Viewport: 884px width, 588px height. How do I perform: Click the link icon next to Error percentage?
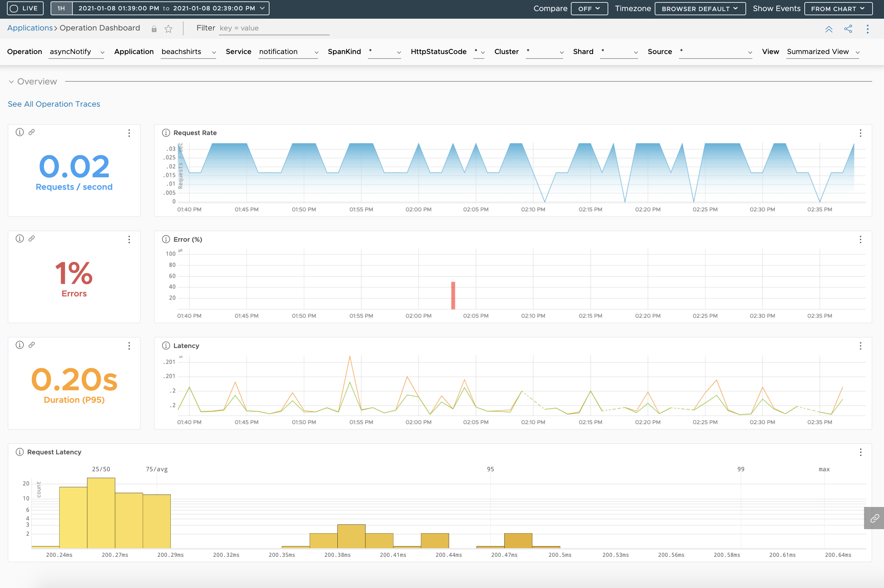tap(30, 239)
